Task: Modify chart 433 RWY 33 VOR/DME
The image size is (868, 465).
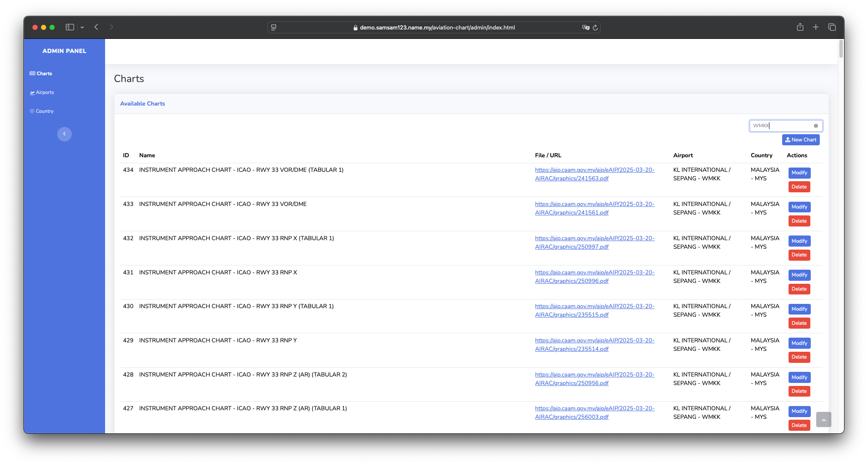Action: (799, 207)
